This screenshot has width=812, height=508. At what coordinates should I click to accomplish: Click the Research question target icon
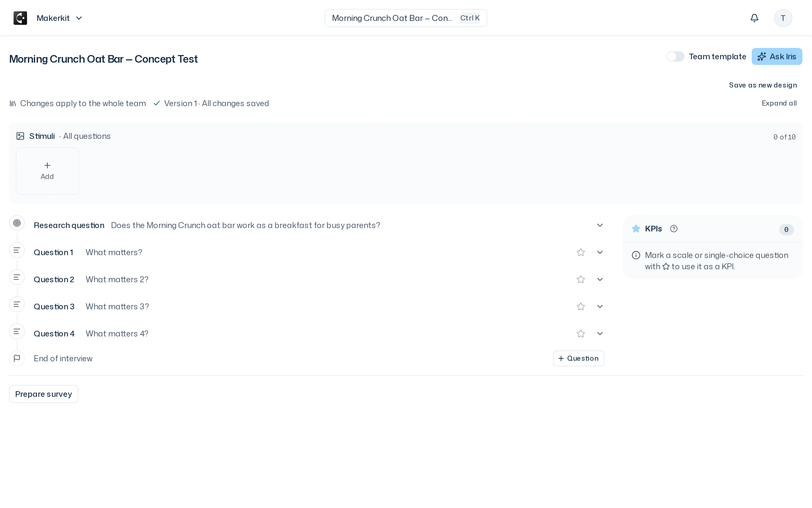(x=17, y=223)
